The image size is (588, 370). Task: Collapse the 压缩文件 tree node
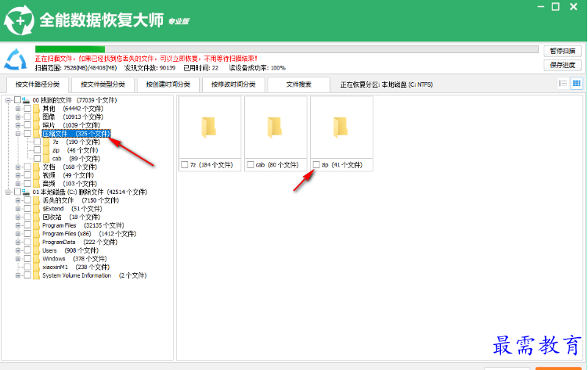(x=18, y=134)
